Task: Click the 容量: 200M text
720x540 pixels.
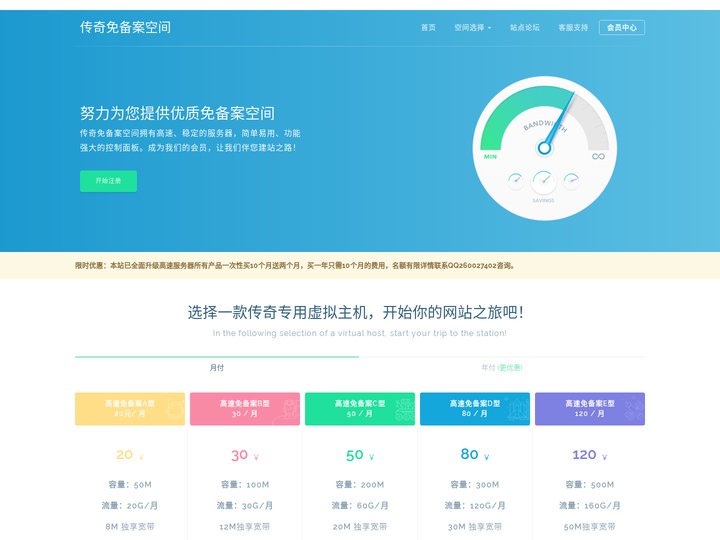Action: tap(360, 484)
